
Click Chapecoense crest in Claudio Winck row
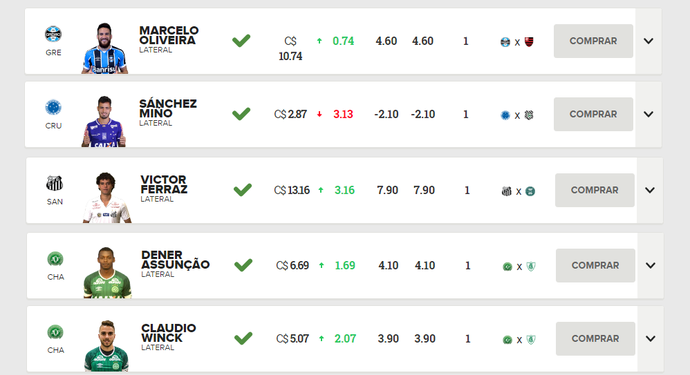tap(55, 332)
